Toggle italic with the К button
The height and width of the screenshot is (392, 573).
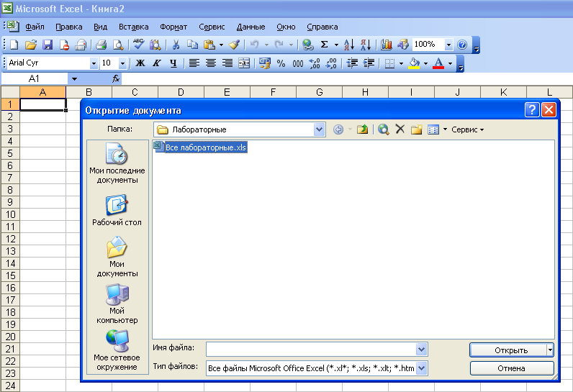[x=157, y=63]
